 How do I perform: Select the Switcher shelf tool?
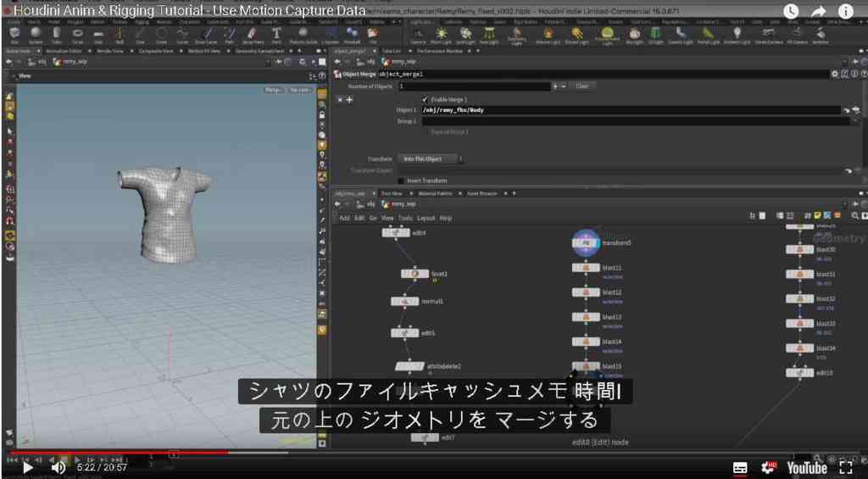click(821, 36)
